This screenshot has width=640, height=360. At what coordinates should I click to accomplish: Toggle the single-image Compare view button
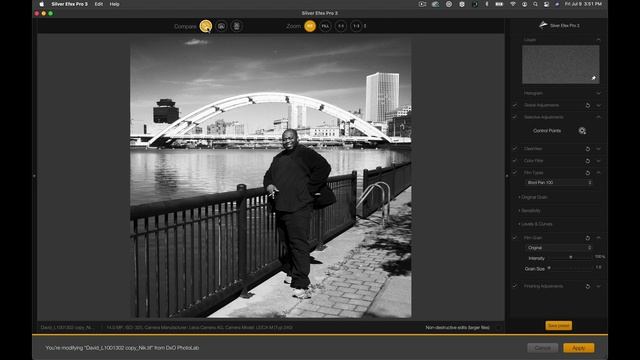206,26
